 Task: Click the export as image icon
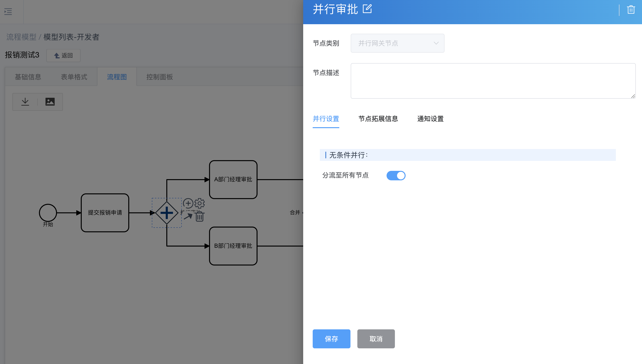[50, 102]
